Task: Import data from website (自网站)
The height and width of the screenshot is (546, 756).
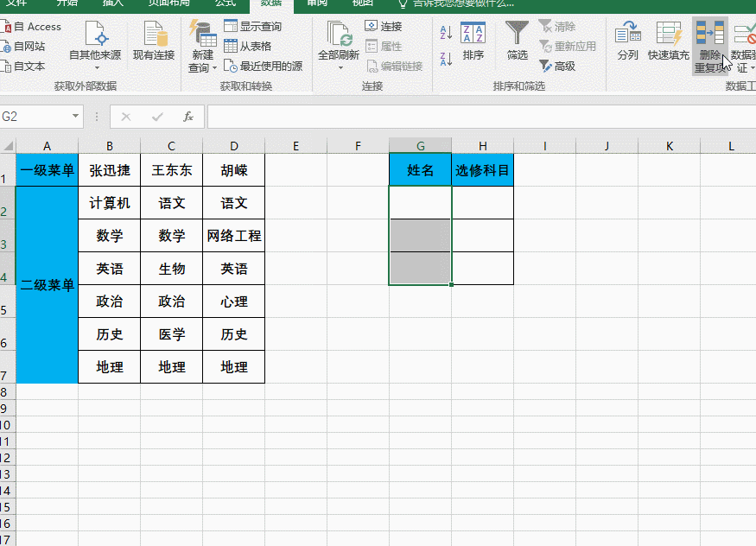Action: point(23,47)
